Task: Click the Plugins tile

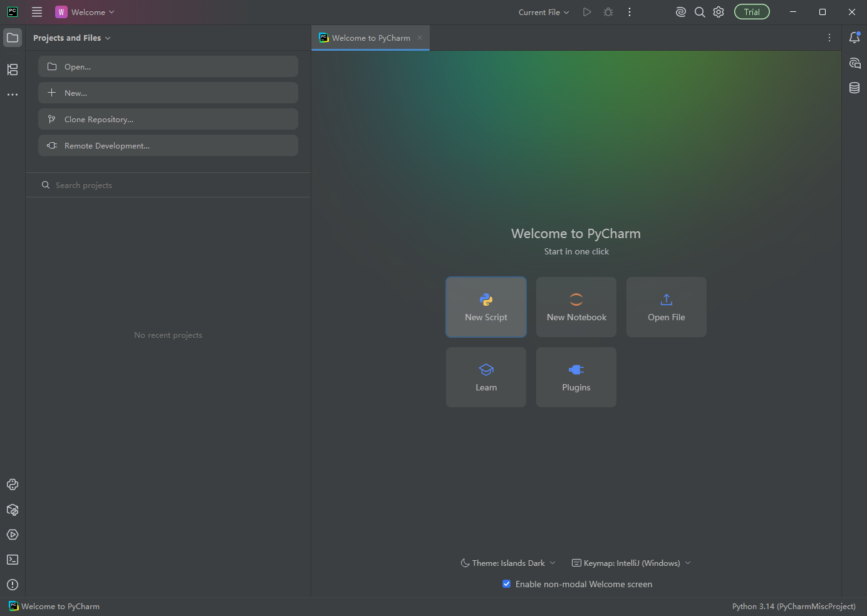Action: (x=576, y=377)
